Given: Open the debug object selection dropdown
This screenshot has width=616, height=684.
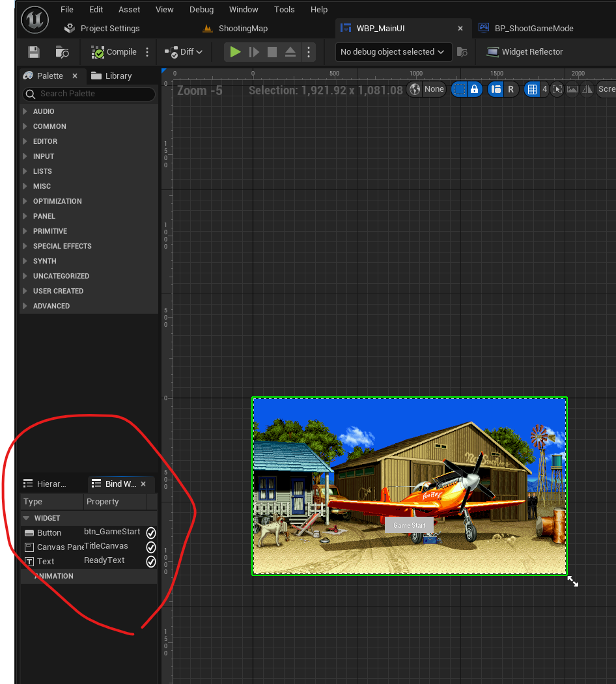Looking at the screenshot, I should (393, 52).
